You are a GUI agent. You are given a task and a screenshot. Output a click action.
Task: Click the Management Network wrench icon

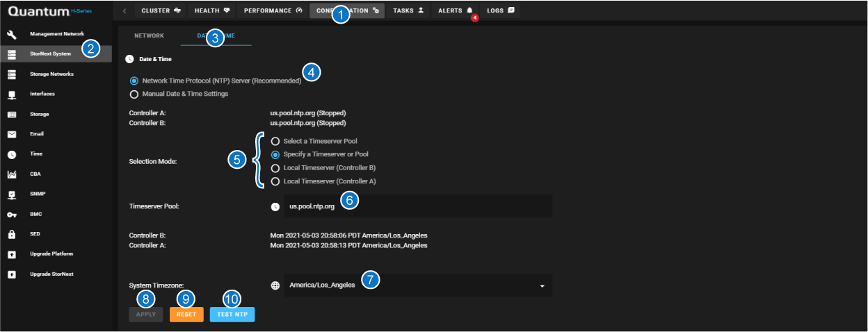click(12, 34)
